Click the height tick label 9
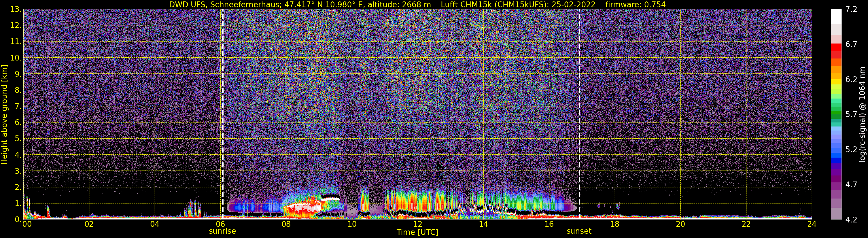The width and height of the screenshot is (868, 238). pyautogui.click(x=18, y=74)
